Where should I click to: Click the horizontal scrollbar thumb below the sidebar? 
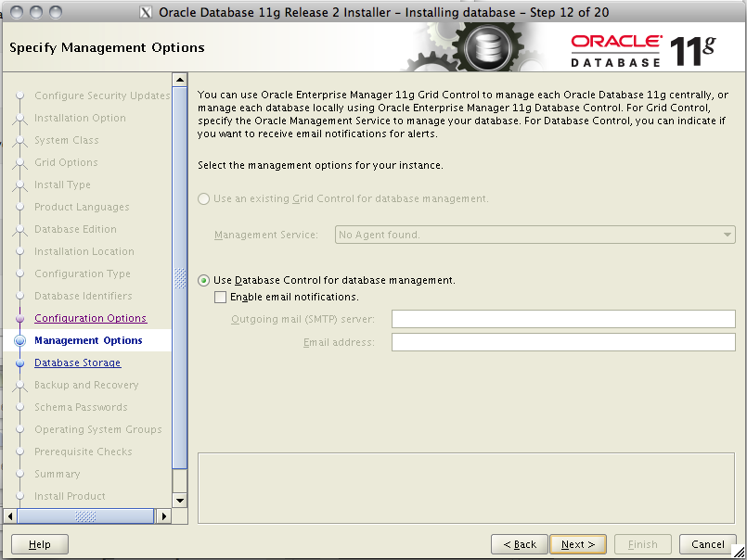coord(84,515)
